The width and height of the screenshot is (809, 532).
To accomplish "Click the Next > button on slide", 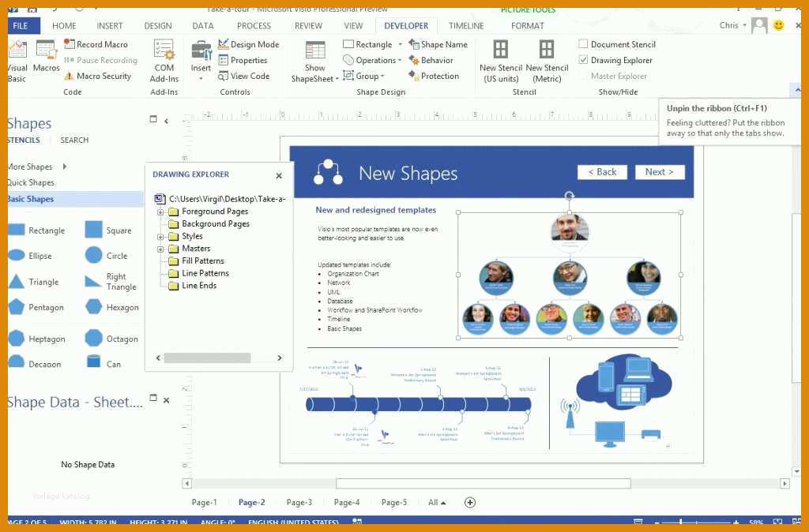I will [x=660, y=172].
